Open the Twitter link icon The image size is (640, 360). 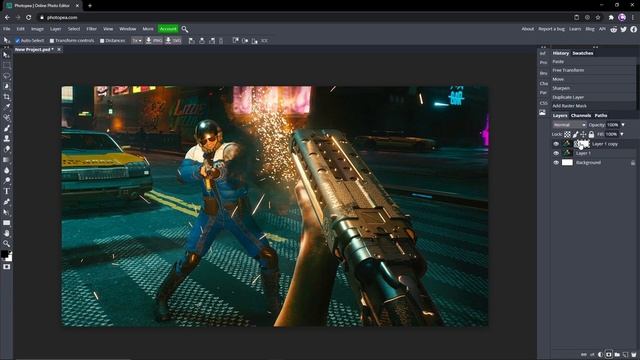(624, 29)
